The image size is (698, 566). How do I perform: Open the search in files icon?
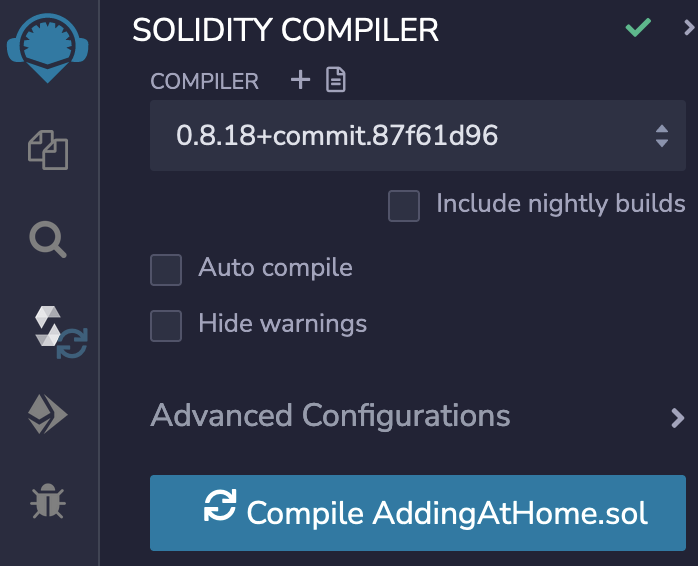pyautogui.click(x=48, y=239)
